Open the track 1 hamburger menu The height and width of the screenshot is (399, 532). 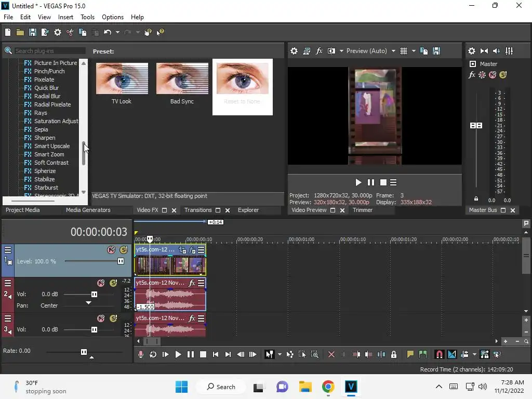[x=8, y=250]
